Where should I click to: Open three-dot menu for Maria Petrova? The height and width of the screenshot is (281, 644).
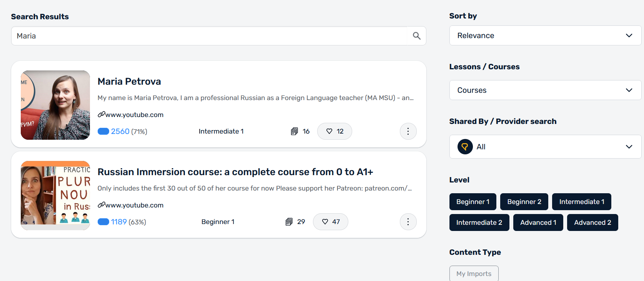[408, 131]
